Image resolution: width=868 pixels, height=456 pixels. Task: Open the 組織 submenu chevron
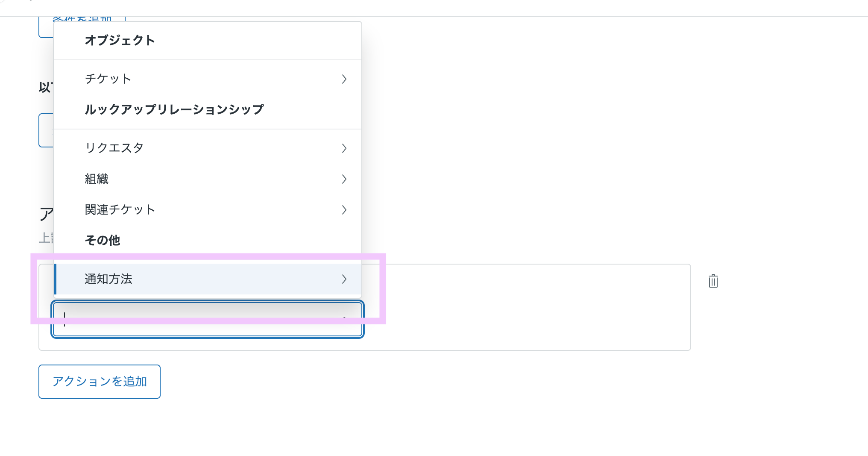click(344, 179)
